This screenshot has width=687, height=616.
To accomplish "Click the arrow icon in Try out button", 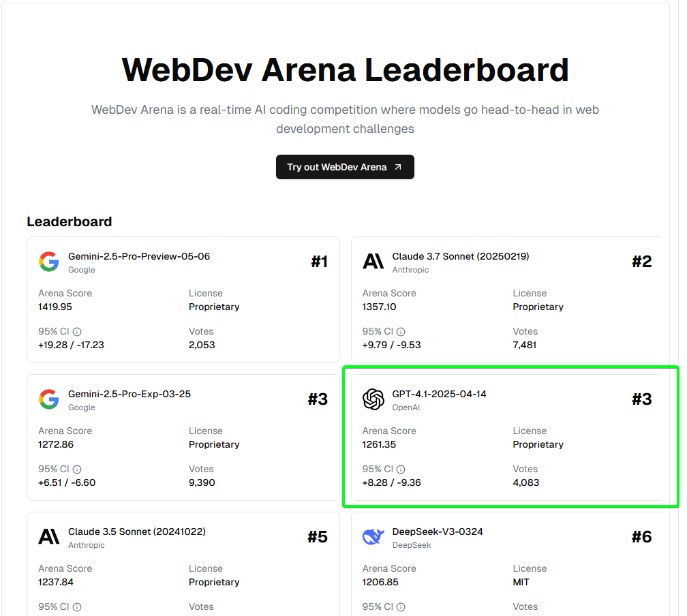I will click(x=398, y=167).
